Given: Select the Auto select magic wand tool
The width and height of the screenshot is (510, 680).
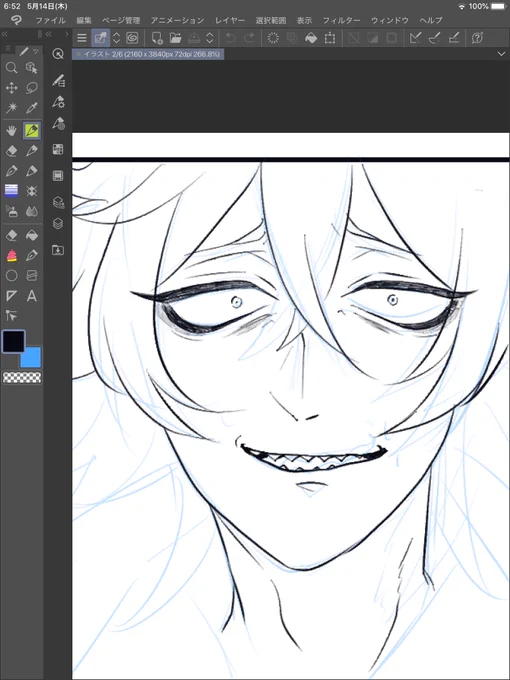Looking at the screenshot, I should pyautogui.click(x=11, y=108).
